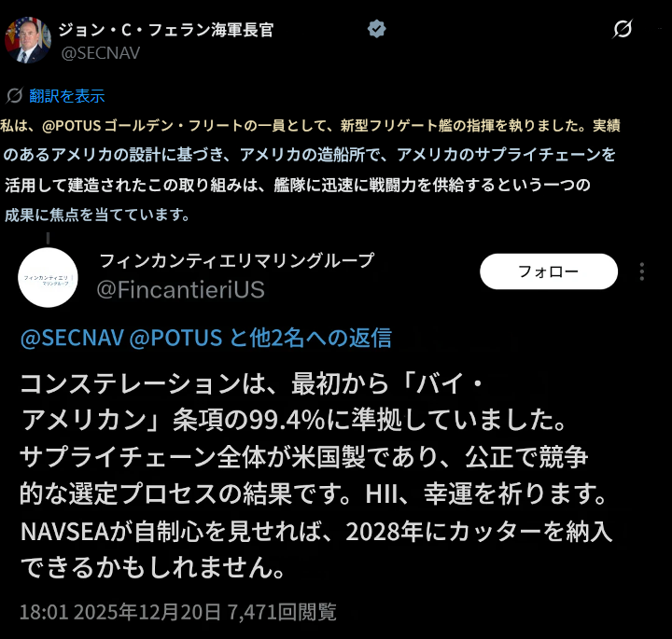Open the SECNAV tweet body text
This screenshot has width=672, height=639.
click(310, 170)
